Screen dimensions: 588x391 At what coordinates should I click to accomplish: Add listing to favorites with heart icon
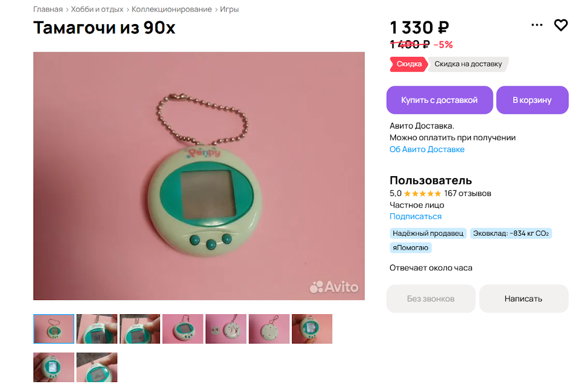coord(561,25)
